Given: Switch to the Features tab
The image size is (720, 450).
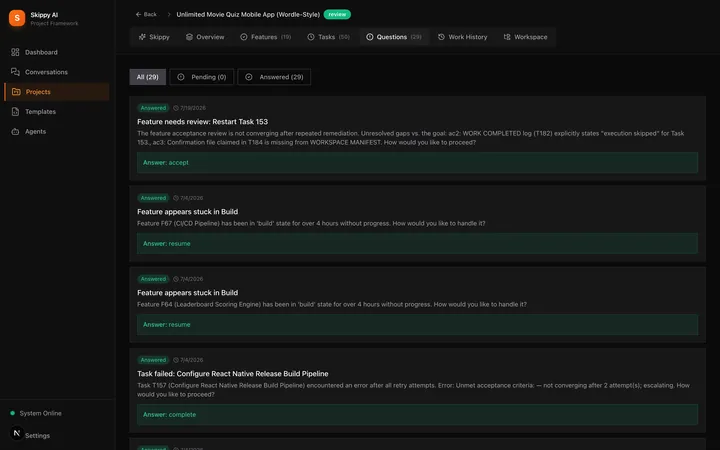Looking at the screenshot, I should (265, 37).
